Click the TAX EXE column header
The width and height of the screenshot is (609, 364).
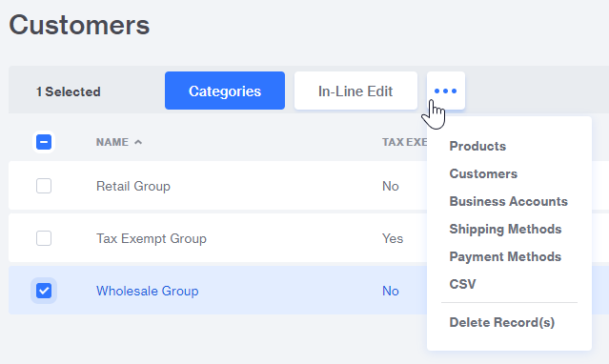coord(404,142)
